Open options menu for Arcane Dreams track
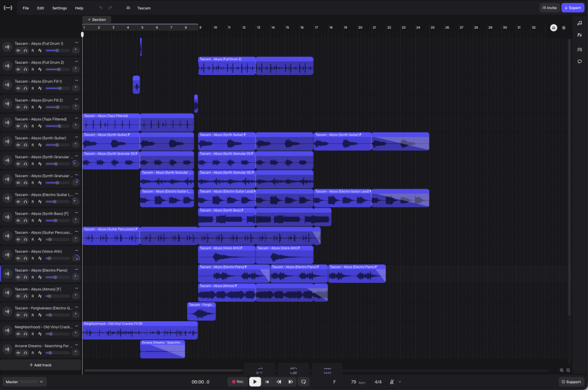The height and width of the screenshot is (390, 588). pyautogui.click(x=76, y=345)
